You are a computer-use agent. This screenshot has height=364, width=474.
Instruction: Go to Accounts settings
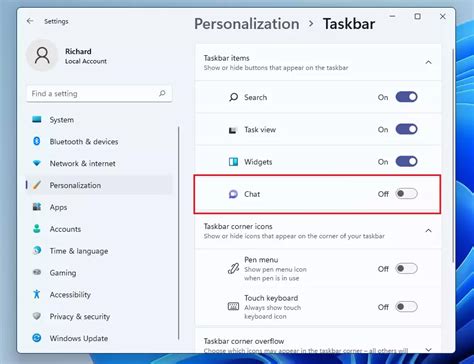(x=99, y=229)
